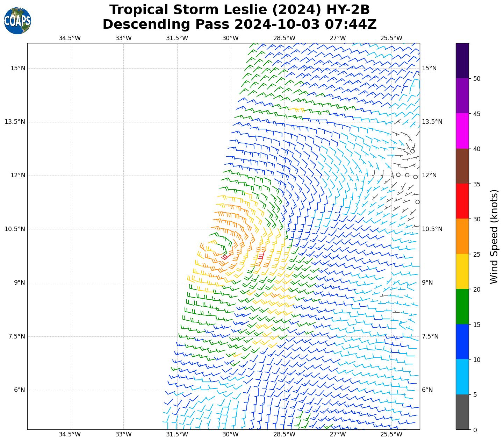
Task: Select the gray 0–5 knot colorbar segment
Action: 462,412
